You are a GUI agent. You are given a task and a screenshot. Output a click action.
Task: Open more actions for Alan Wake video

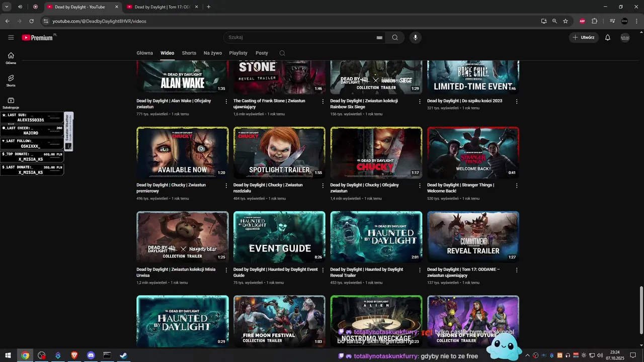point(226,101)
